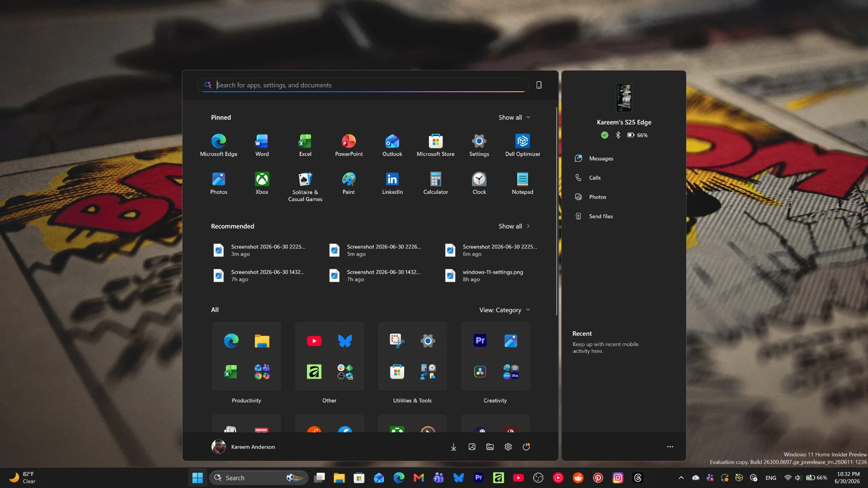Open Gmail from the taskbar
This screenshot has width=868, height=488.
419,478
